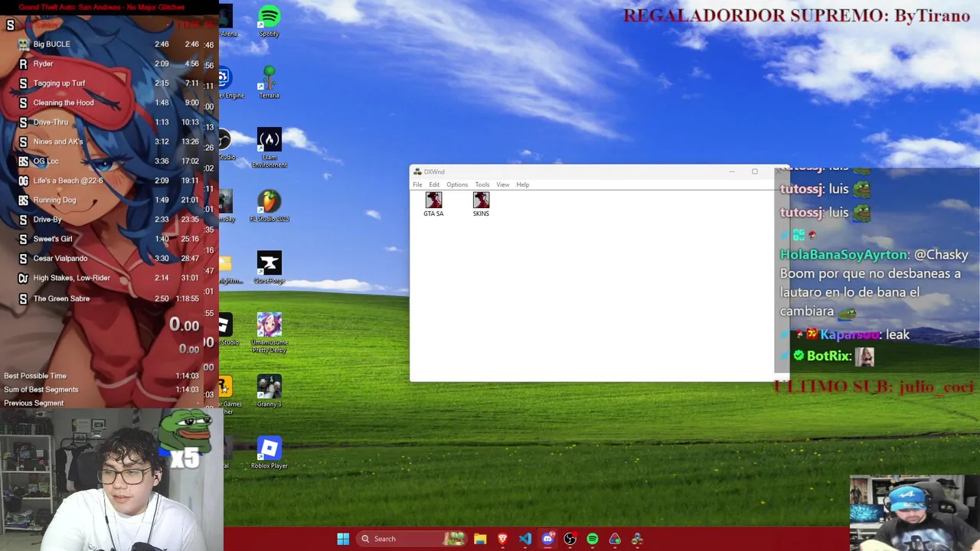Click the 'Cesar Vialpando' split name
980x551 pixels.
pyautogui.click(x=60, y=259)
